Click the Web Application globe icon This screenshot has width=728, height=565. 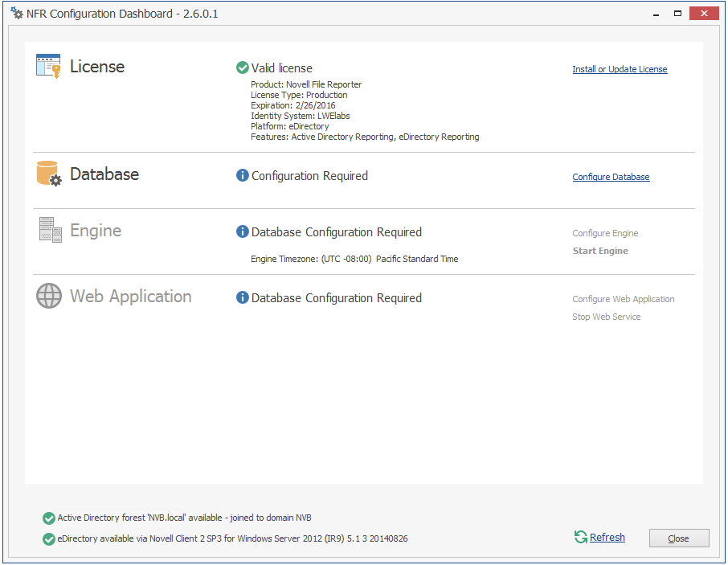(x=49, y=297)
